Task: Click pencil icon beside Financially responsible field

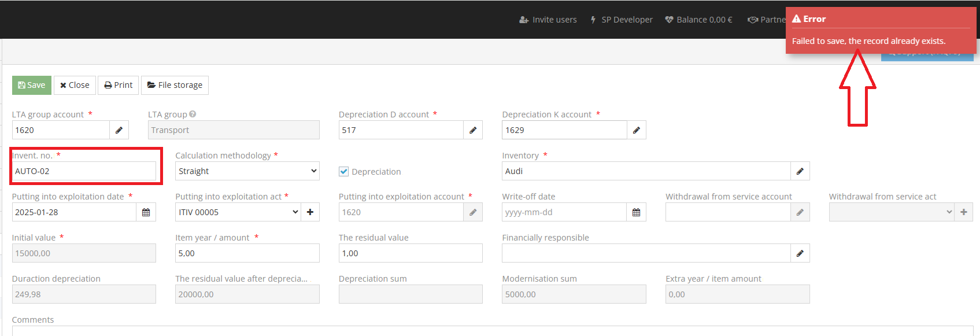Action: pyautogui.click(x=800, y=253)
